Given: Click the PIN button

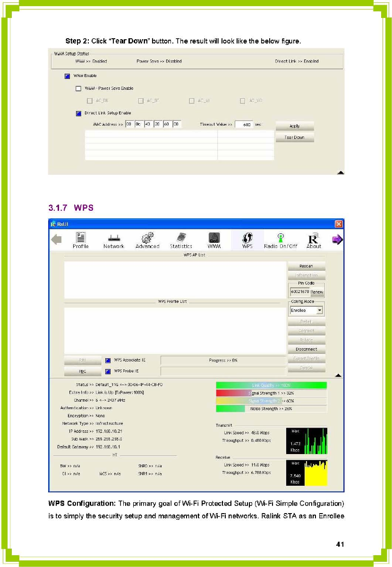Looking at the screenshot, I should point(83,360).
